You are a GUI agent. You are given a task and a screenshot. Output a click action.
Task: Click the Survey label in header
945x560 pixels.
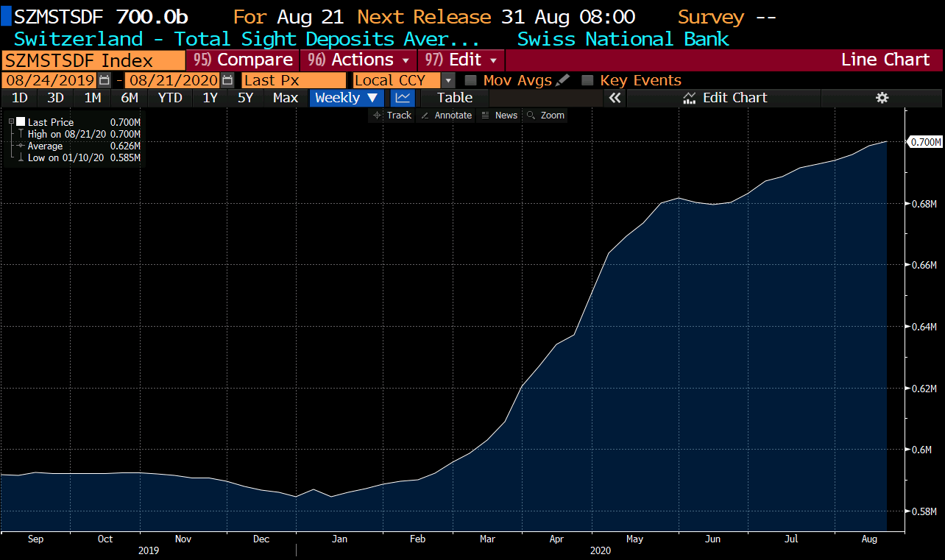tap(711, 17)
